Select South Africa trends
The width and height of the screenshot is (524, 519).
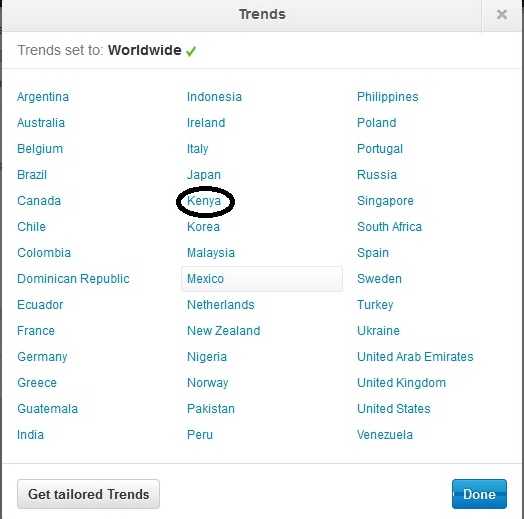pos(389,227)
